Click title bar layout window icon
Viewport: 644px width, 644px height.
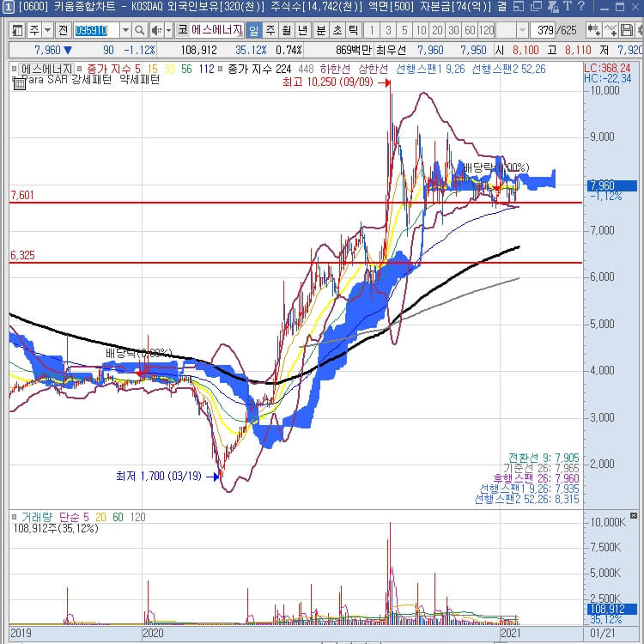pos(519,7)
